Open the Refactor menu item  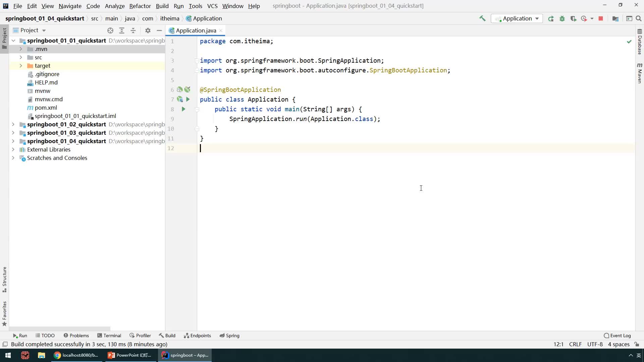[140, 6]
